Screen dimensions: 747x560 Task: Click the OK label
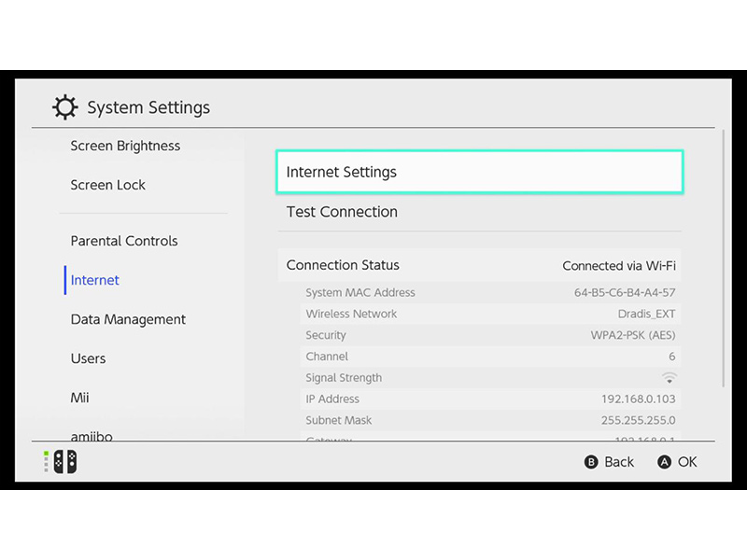pyautogui.click(x=687, y=462)
